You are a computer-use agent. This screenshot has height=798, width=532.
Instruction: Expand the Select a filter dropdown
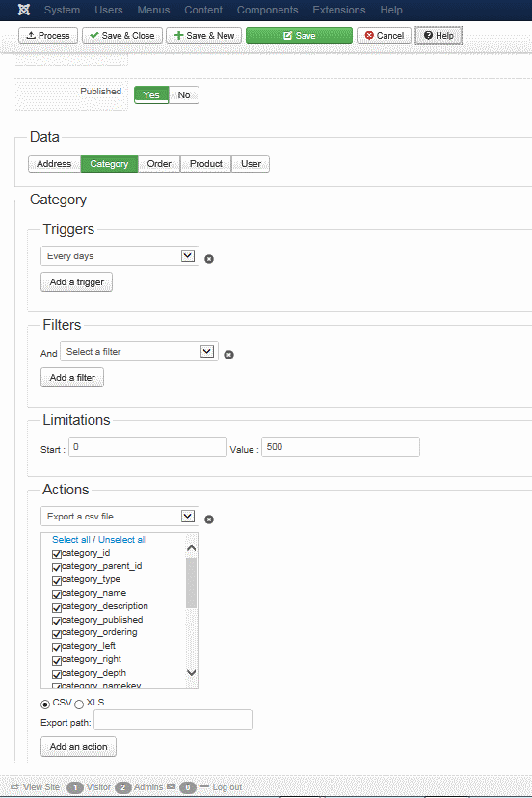coord(139,352)
